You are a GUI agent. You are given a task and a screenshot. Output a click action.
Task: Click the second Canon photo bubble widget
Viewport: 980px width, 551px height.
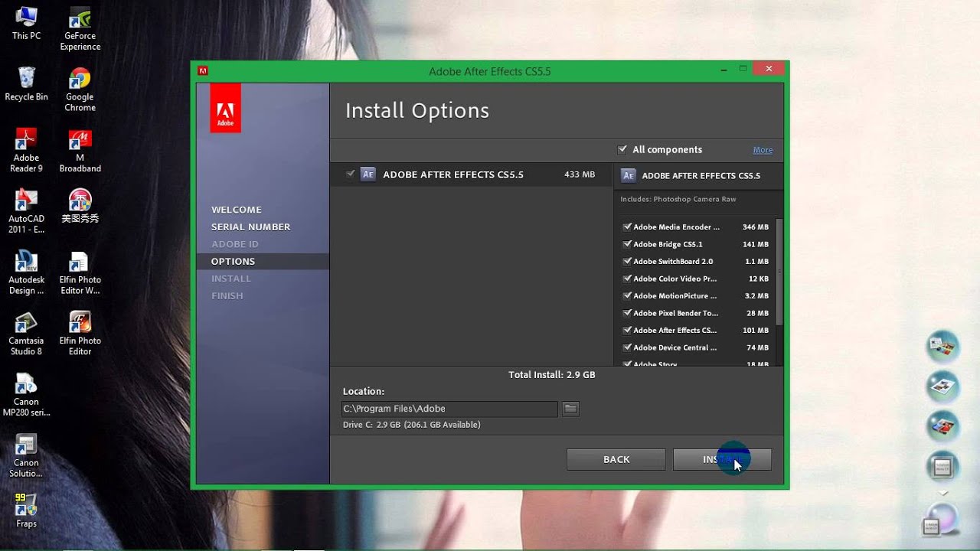[942, 387]
